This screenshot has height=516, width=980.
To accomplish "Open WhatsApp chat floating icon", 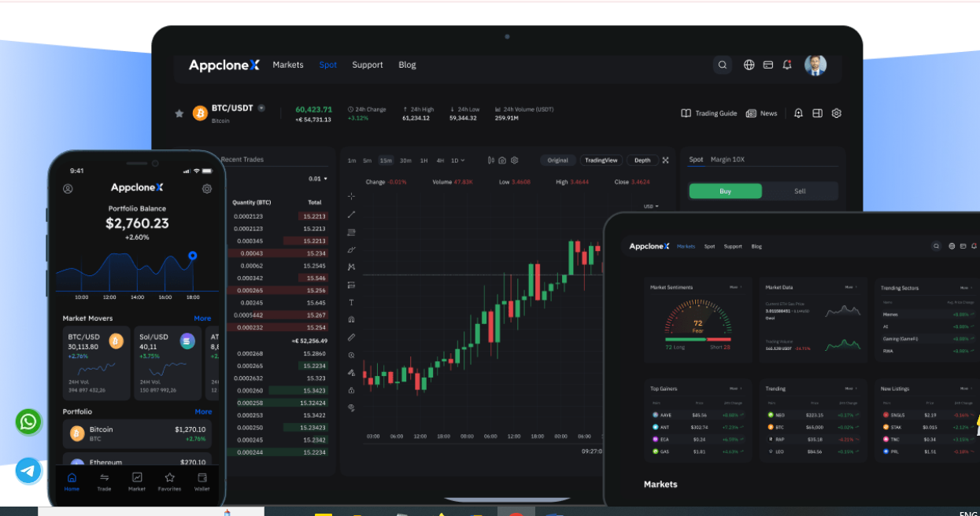I will point(28,422).
